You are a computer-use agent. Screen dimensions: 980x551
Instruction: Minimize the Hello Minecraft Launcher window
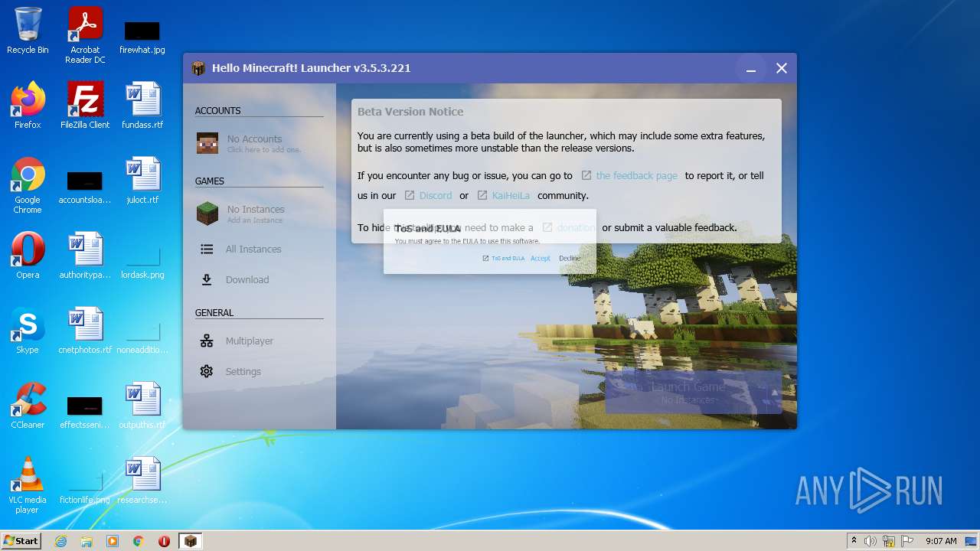coord(751,68)
